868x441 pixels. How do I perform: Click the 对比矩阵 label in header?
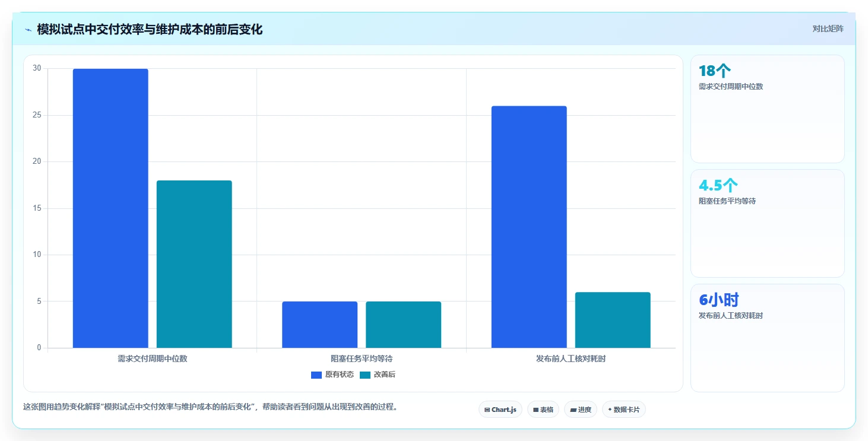pyautogui.click(x=828, y=28)
